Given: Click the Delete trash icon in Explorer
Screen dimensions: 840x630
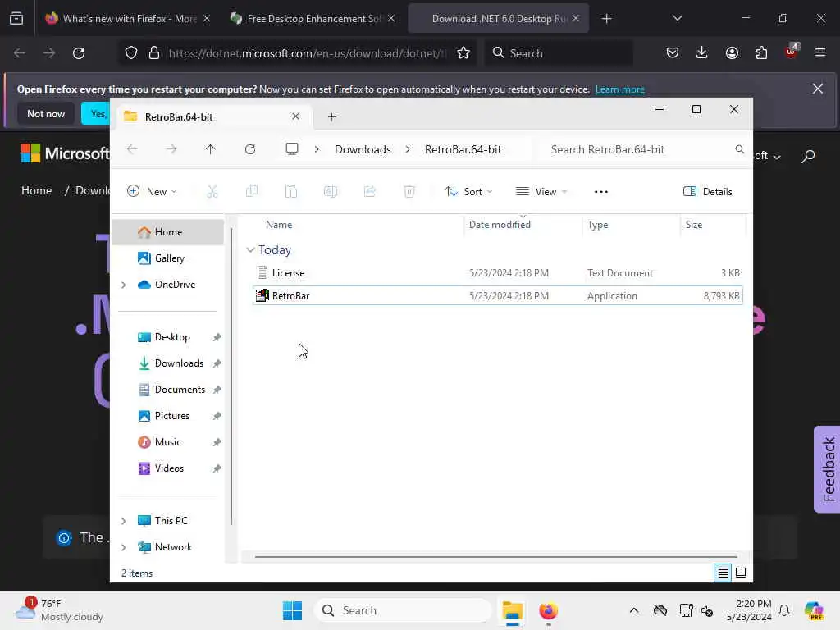Looking at the screenshot, I should coord(409,191).
